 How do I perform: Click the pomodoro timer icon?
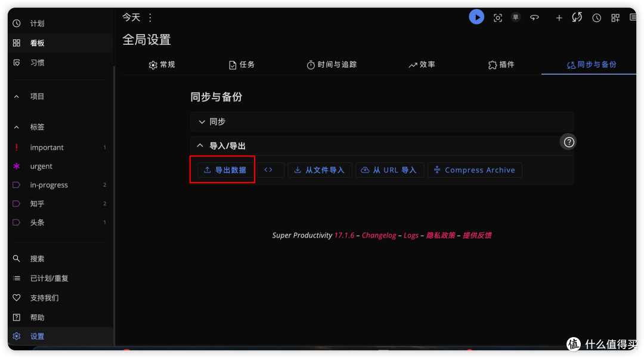tap(515, 17)
